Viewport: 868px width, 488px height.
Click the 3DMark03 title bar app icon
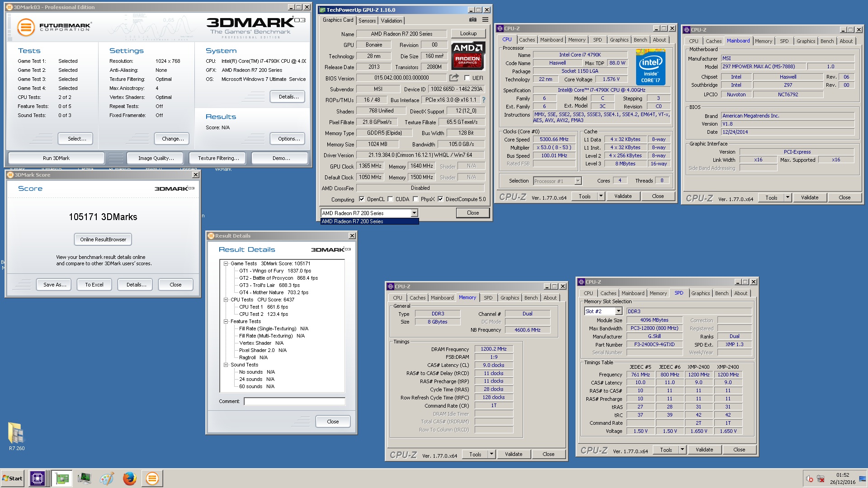(x=9, y=7)
